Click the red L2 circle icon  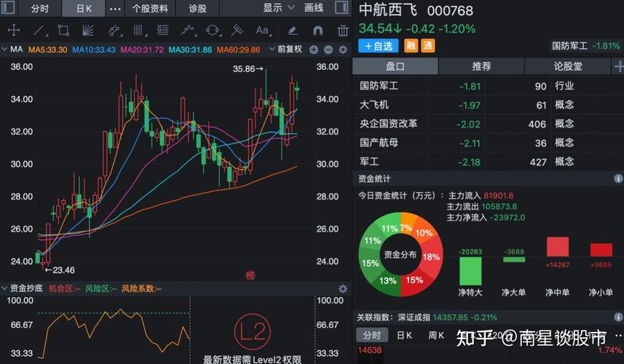[x=253, y=331]
